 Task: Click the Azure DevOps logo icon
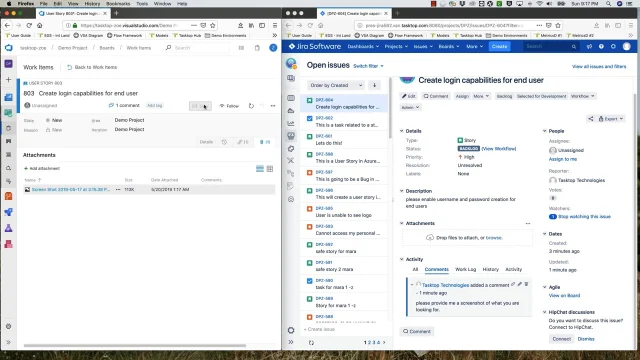coord(9,48)
